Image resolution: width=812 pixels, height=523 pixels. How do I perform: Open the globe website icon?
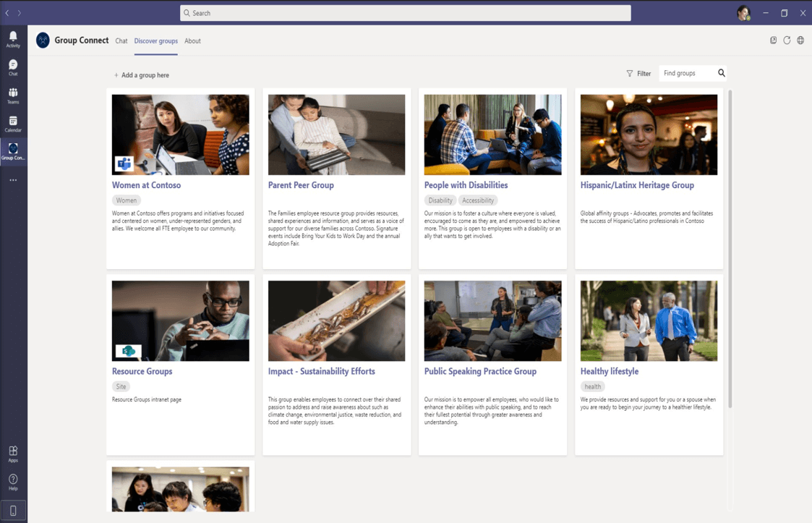tap(800, 41)
